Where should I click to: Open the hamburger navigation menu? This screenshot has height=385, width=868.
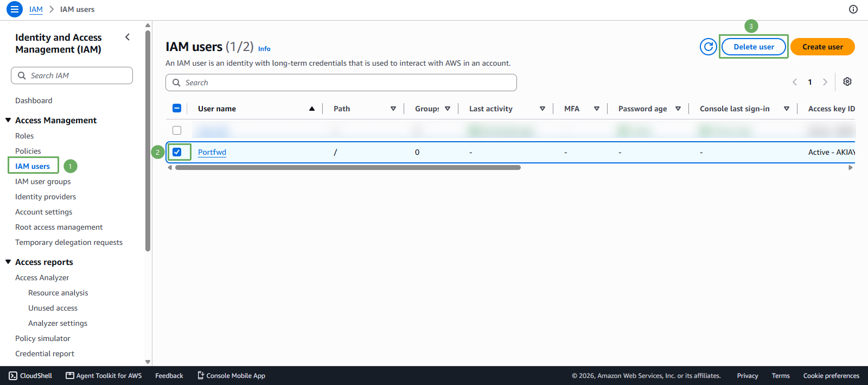tap(15, 9)
